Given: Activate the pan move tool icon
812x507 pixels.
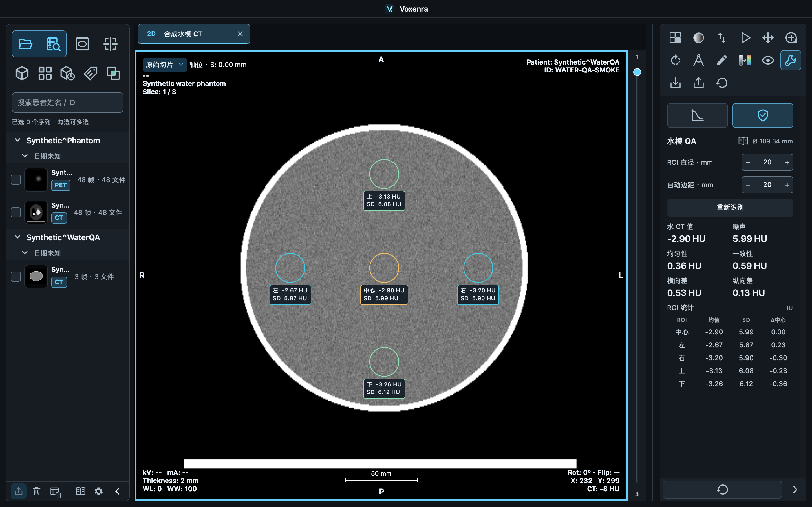Looking at the screenshot, I should coord(768,37).
